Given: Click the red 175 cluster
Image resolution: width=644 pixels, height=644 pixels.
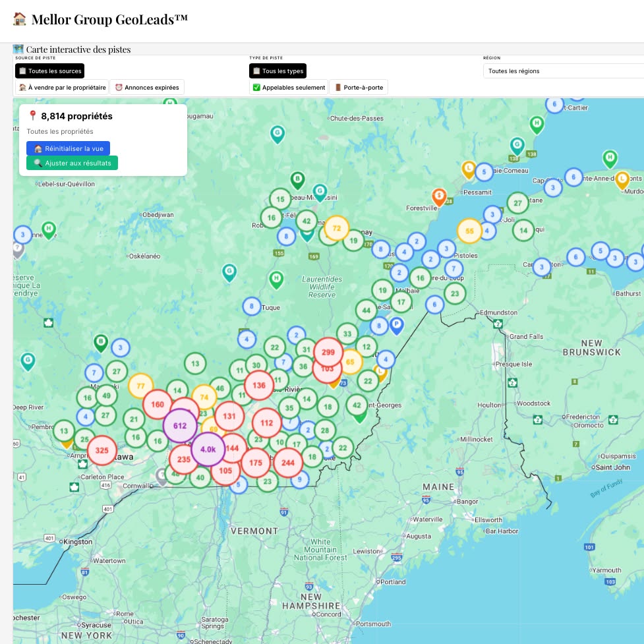Looking at the screenshot, I should (256, 463).
